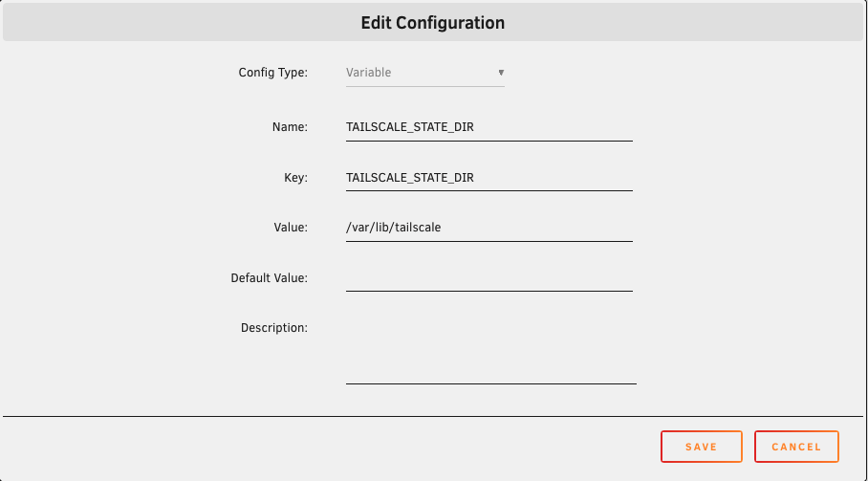This screenshot has width=868, height=481.
Task: Click TAILSCALE_STATE_DIR text in the Key field
Action: coord(410,177)
